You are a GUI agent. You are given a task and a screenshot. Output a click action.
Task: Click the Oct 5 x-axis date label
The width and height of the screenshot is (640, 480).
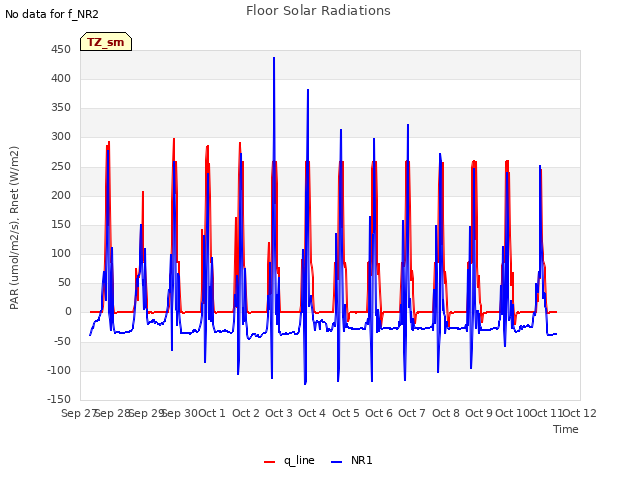pos(346,413)
